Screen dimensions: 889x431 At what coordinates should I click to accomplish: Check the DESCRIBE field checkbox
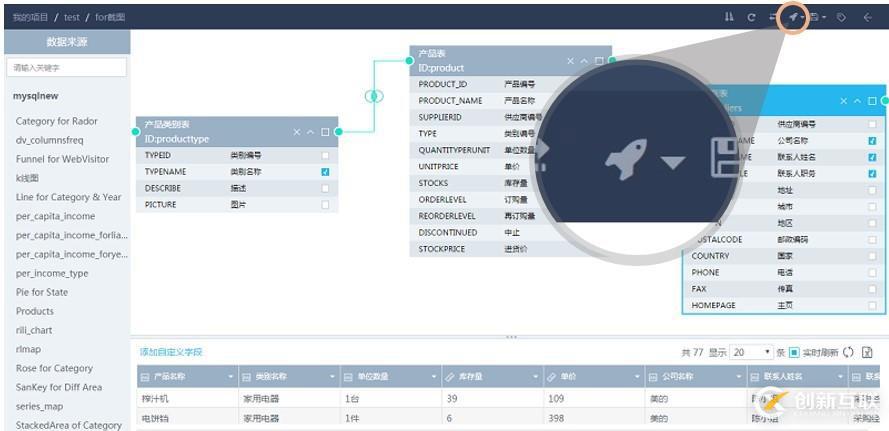click(x=325, y=188)
